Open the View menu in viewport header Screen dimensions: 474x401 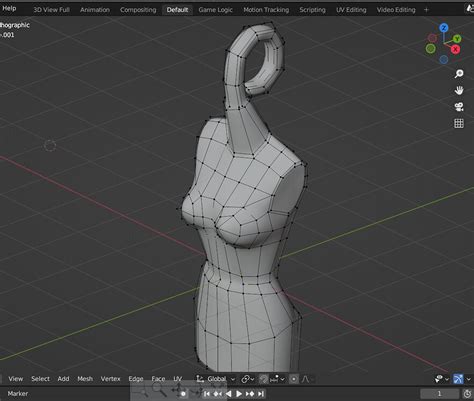tap(16, 379)
